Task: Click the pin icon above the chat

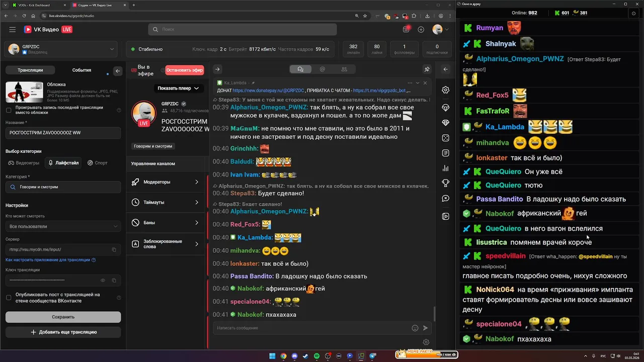Action: click(x=427, y=69)
